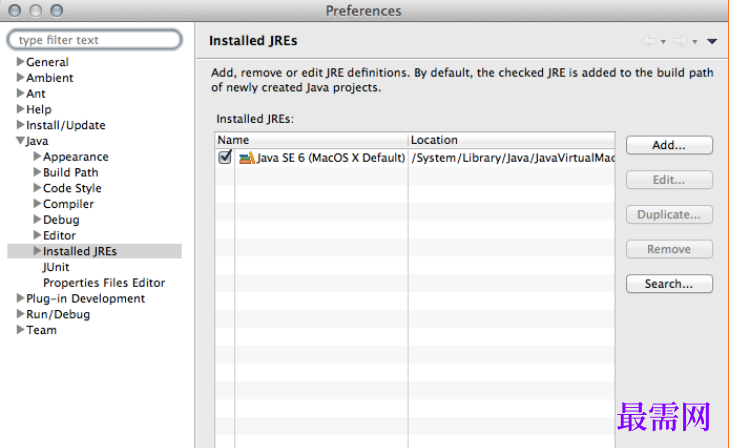Expand the Appearance node under Java
The height and width of the screenshot is (448, 729).
click(x=37, y=156)
